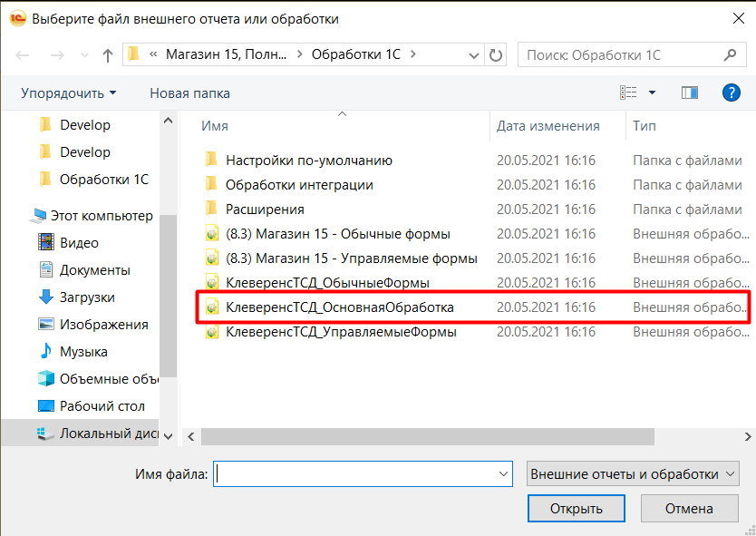The width and height of the screenshot is (756, 536).
Task: Click the 'Отмена' button
Action: 690,509
